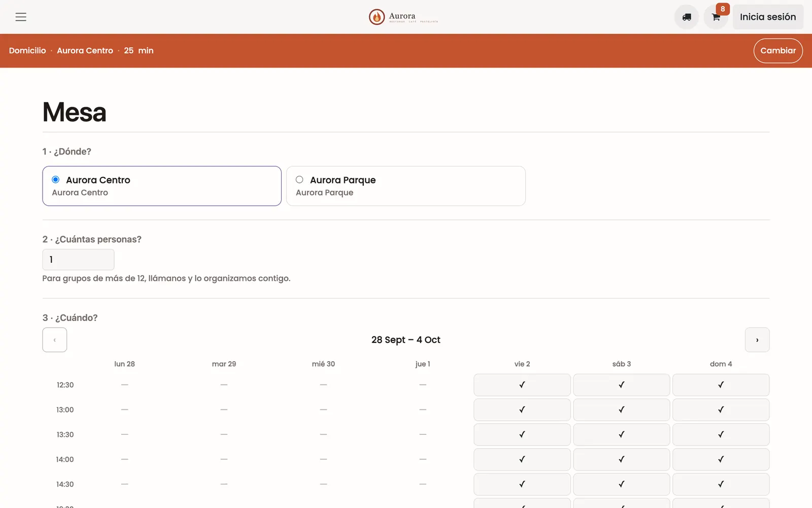The height and width of the screenshot is (508, 812).
Task: Pick sáb 3 slot at 14:00
Action: pyautogui.click(x=622, y=460)
